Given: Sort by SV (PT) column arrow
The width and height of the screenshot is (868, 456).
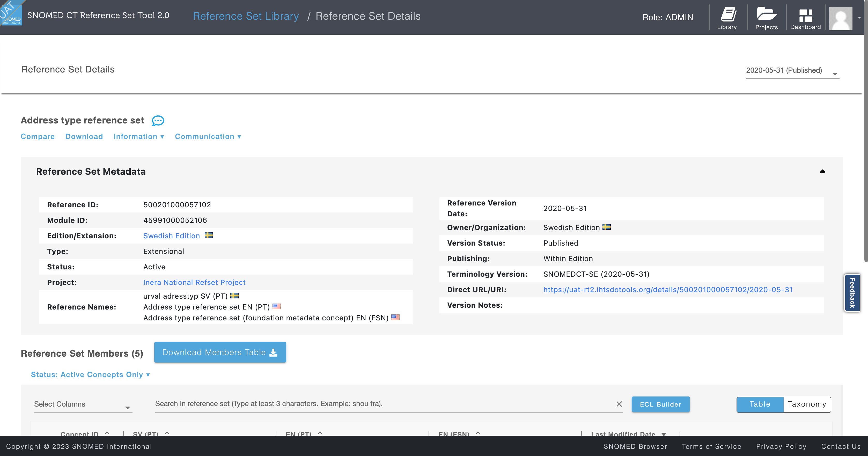Looking at the screenshot, I should (167, 433).
